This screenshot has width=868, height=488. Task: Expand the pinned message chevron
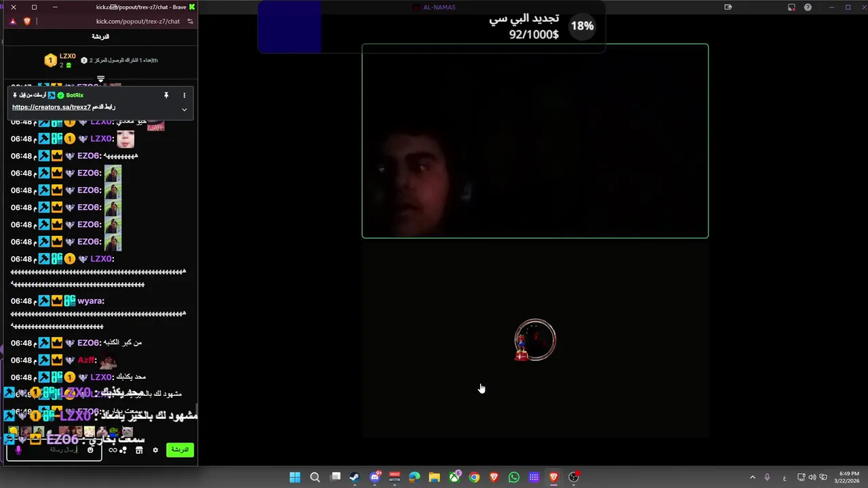[x=184, y=109]
